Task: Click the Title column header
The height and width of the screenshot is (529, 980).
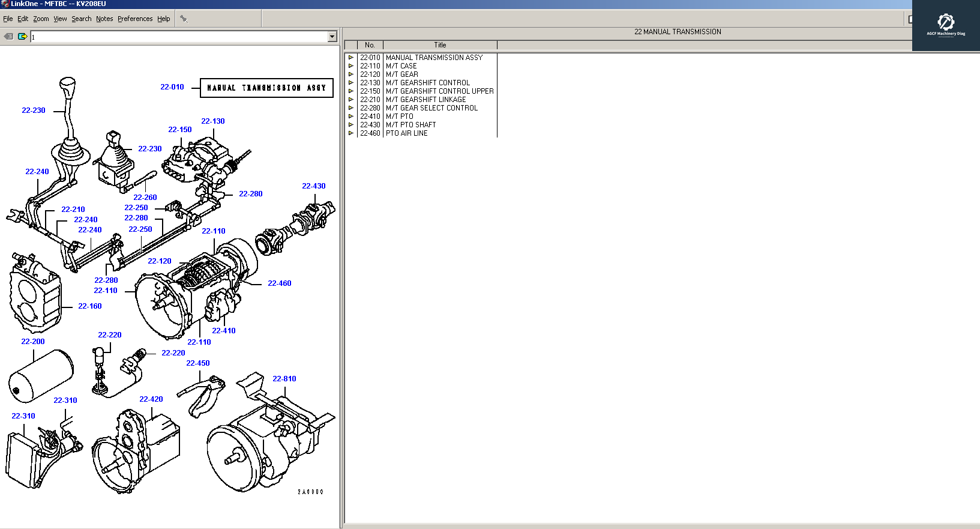Action: (x=440, y=45)
